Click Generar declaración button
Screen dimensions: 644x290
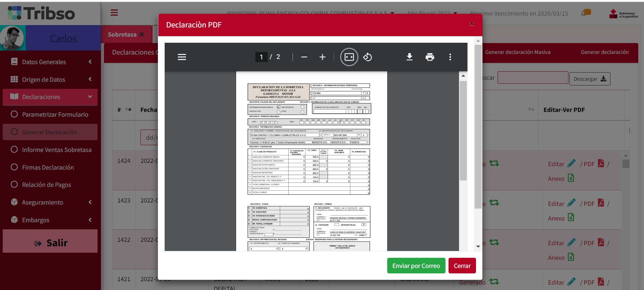(605, 52)
